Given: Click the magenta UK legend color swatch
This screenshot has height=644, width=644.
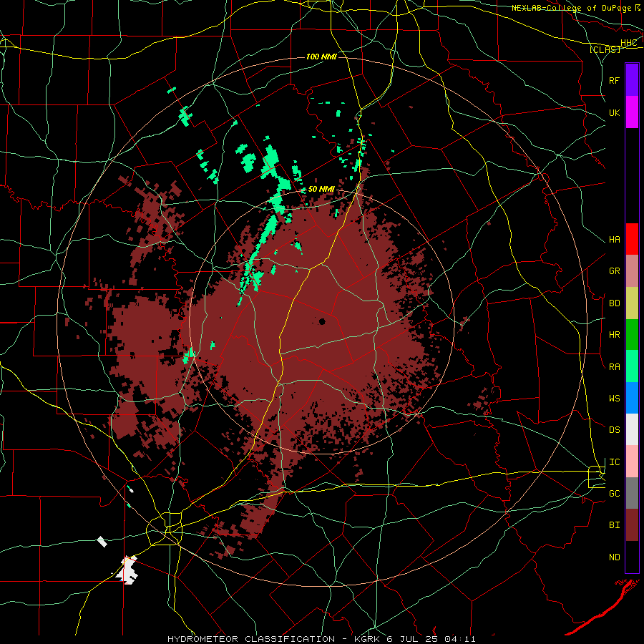Looking at the screenshot, I should click(x=632, y=112).
